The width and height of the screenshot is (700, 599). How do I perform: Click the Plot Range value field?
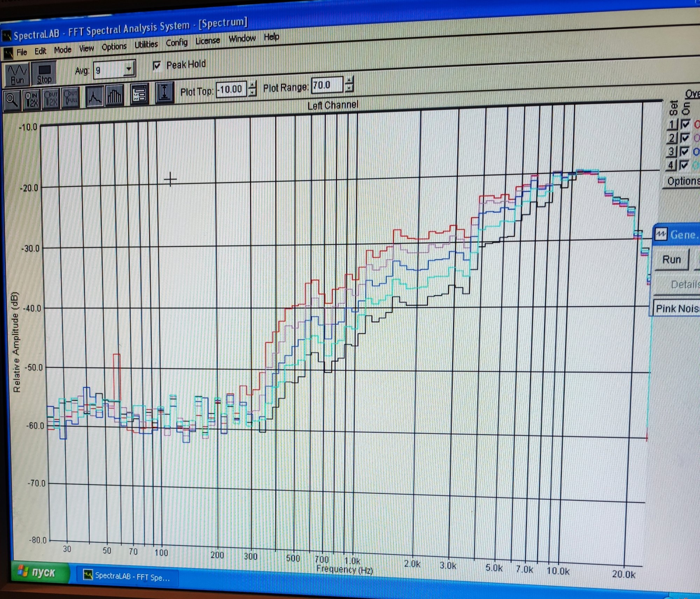327,85
